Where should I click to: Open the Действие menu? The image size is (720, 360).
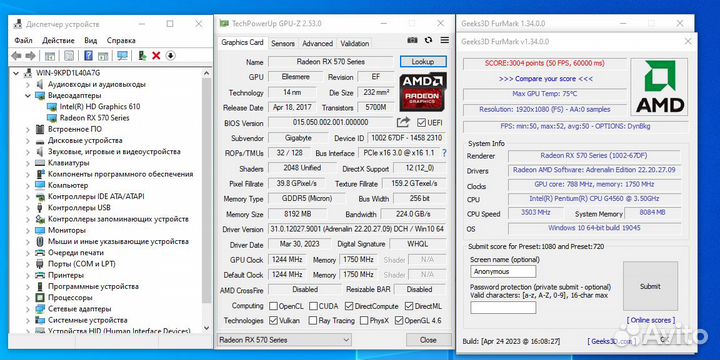point(58,40)
